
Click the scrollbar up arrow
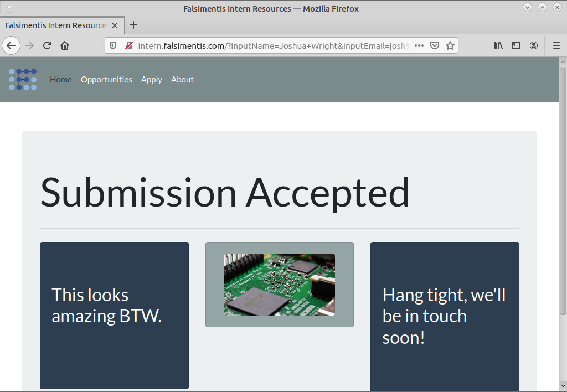pyautogui.click(x=563, y=62)
